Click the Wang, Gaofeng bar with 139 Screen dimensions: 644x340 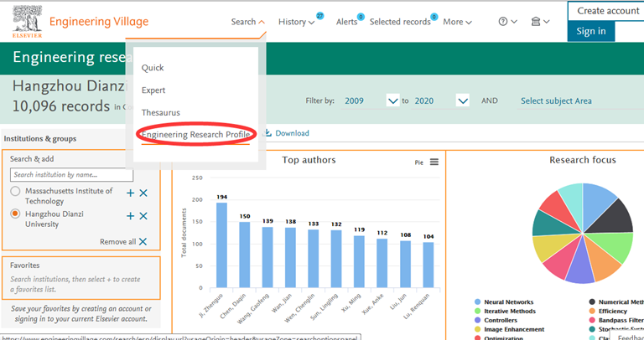pyautogui.click(x=267, y=257)
